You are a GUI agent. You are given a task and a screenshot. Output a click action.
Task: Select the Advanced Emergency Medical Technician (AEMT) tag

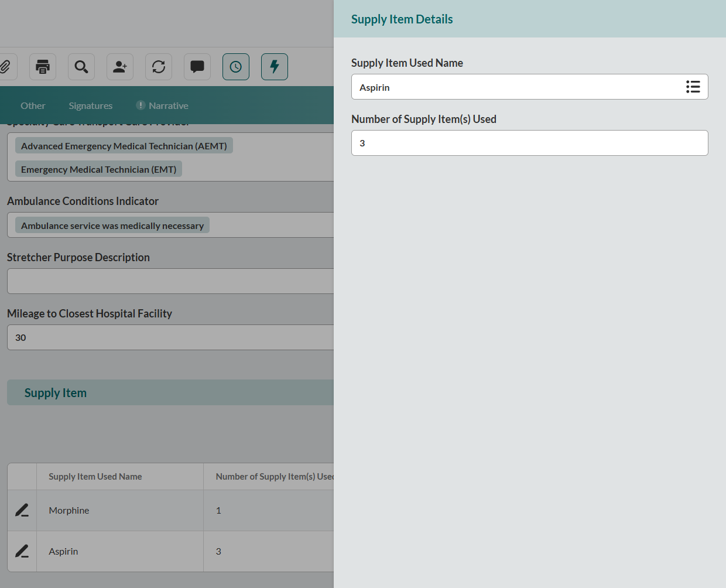pyautogui.click(x=124, y=146)
